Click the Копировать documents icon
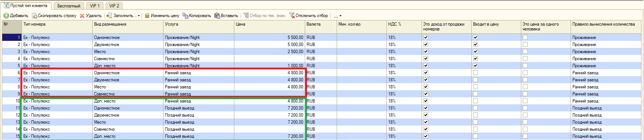This screenshot has width=644, height=140. (185, 16)
